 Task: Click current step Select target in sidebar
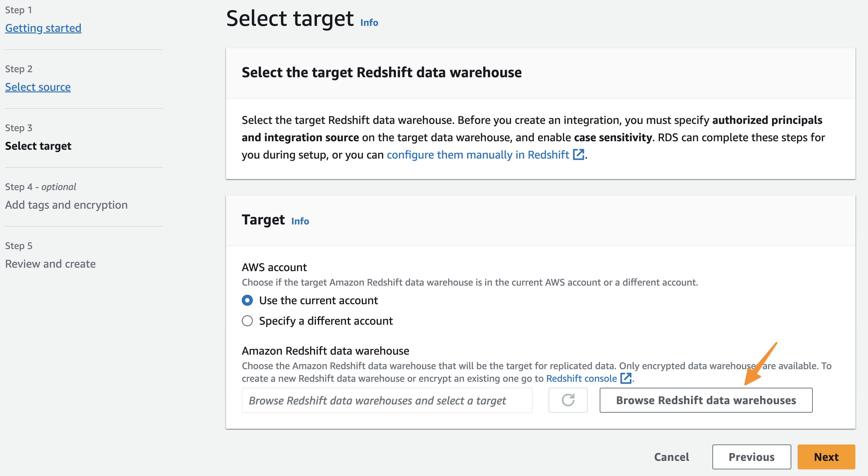pyautogui.click(x=38, y=146)
